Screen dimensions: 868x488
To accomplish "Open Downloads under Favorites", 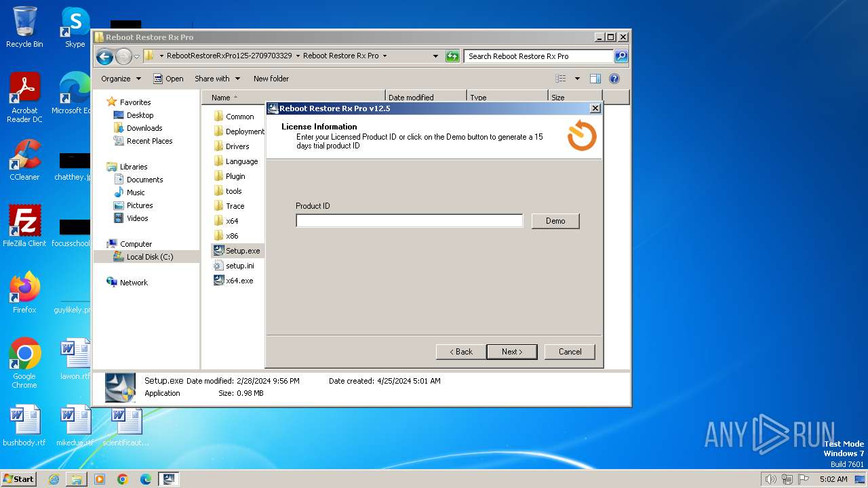I will pyautogui.click(x=138, y=128).
